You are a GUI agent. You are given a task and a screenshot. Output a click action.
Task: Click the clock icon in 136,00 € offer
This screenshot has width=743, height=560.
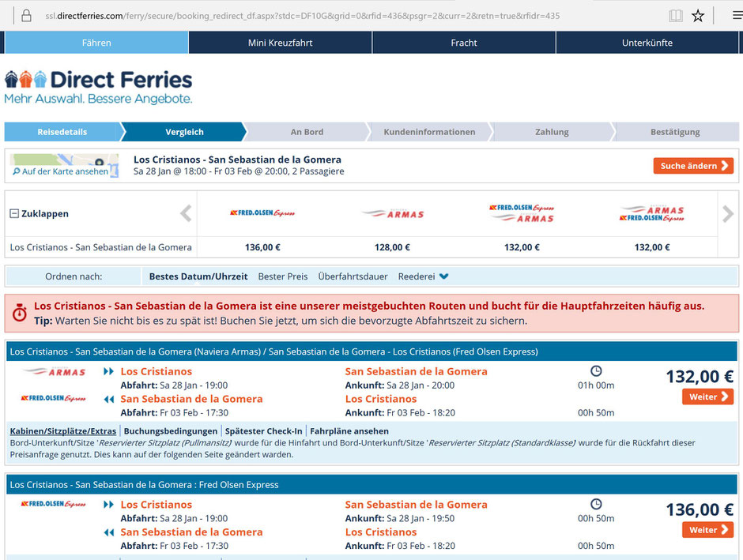coord(596,504)
